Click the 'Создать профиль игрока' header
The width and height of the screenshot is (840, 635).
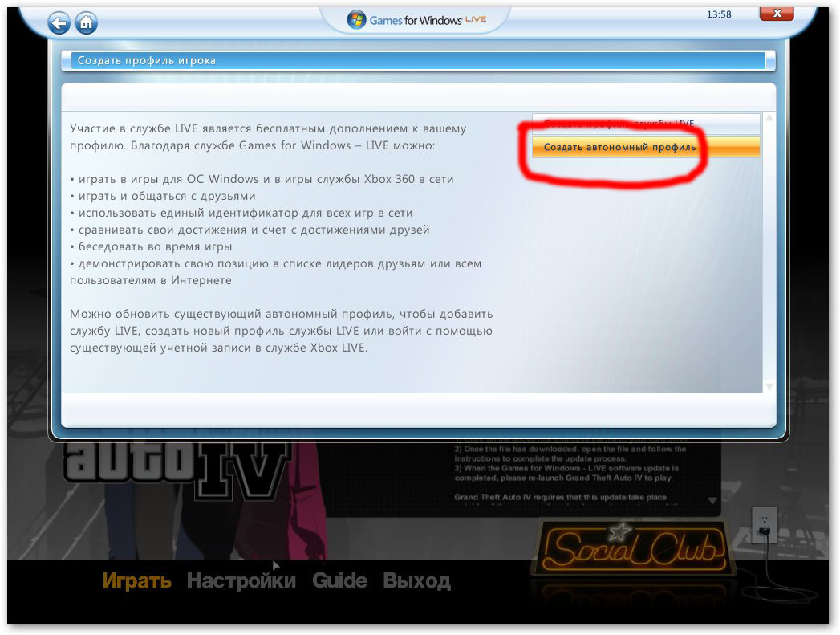(x=418, y=60)
